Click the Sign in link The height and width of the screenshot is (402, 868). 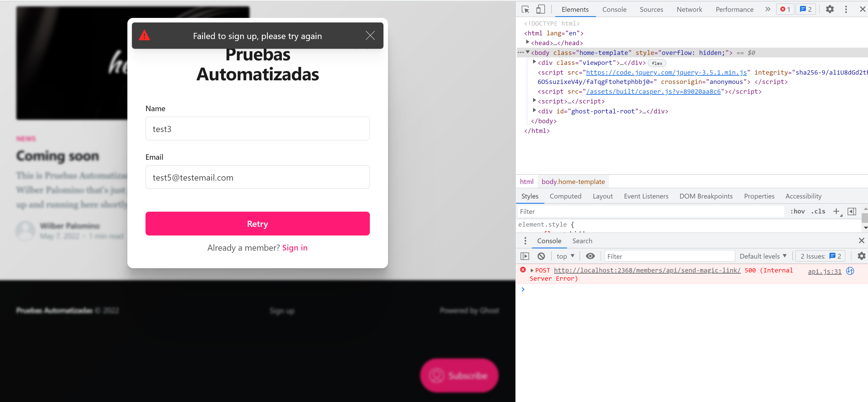295,248
